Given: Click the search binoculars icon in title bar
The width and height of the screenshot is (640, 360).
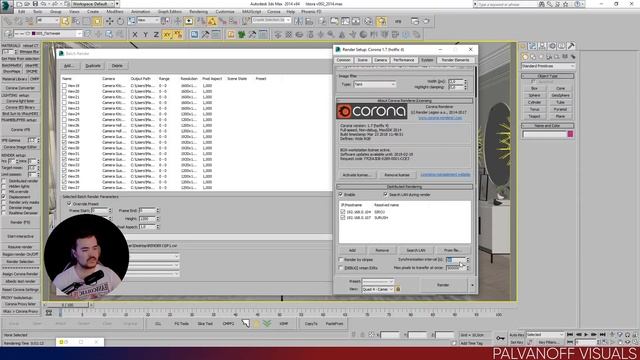Looking at the screenshot, I should [x=542, y=4].
